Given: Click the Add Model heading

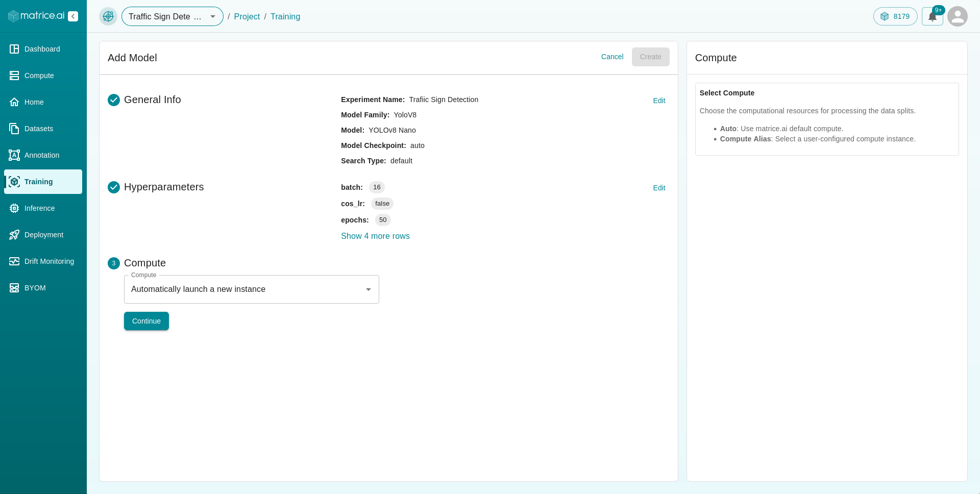Looking at the screenshot, I should coord(132,58).
